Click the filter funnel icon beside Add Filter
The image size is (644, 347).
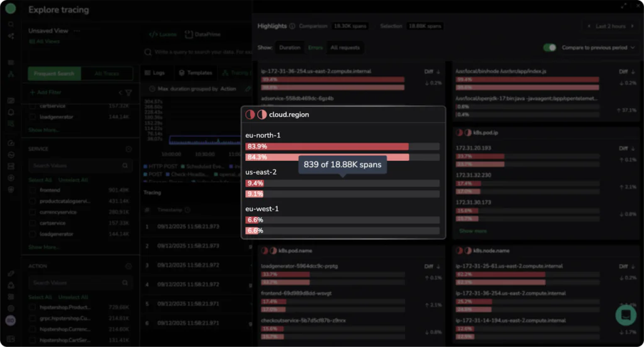click(x=128, y=92)
